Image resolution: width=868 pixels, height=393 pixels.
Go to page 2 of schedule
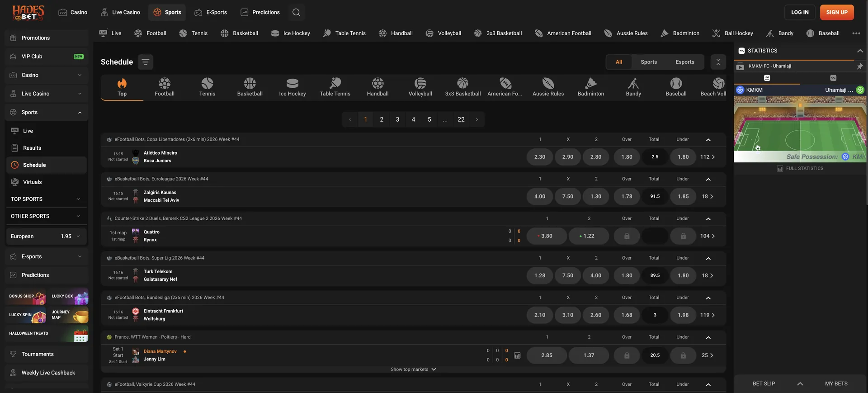pos(382,119)
